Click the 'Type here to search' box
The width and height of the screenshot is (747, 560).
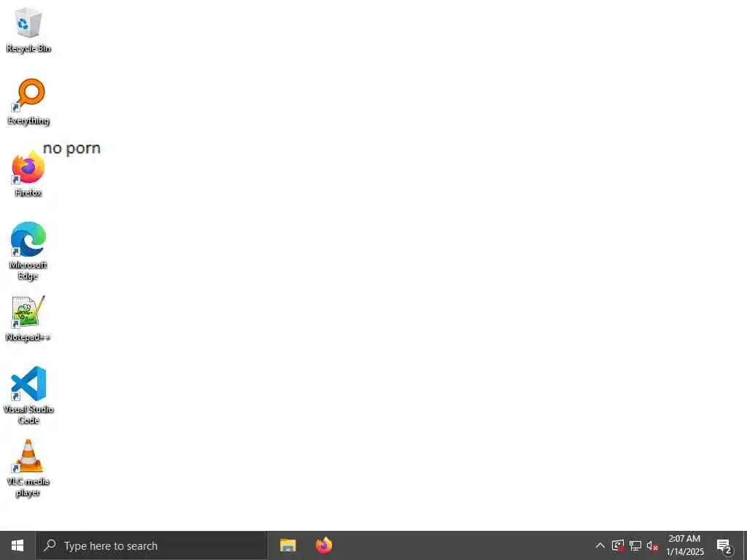pos(152,545)
